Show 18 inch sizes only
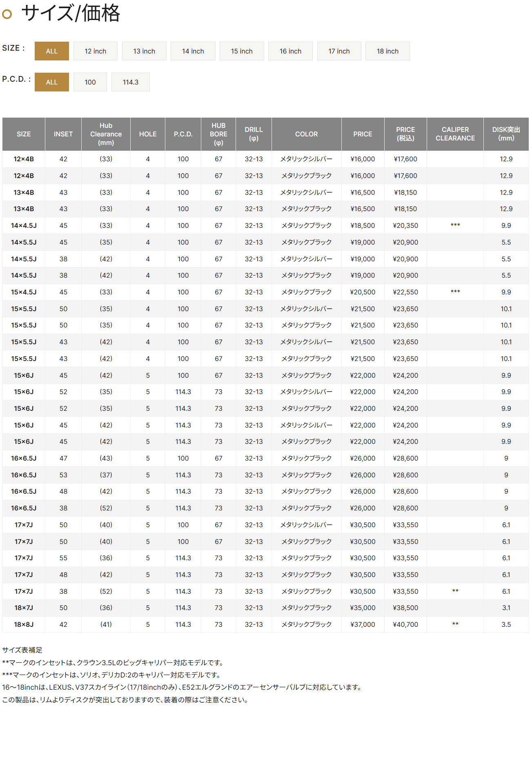The height and width of the screenshot is (762, 532). pos(387,51)
